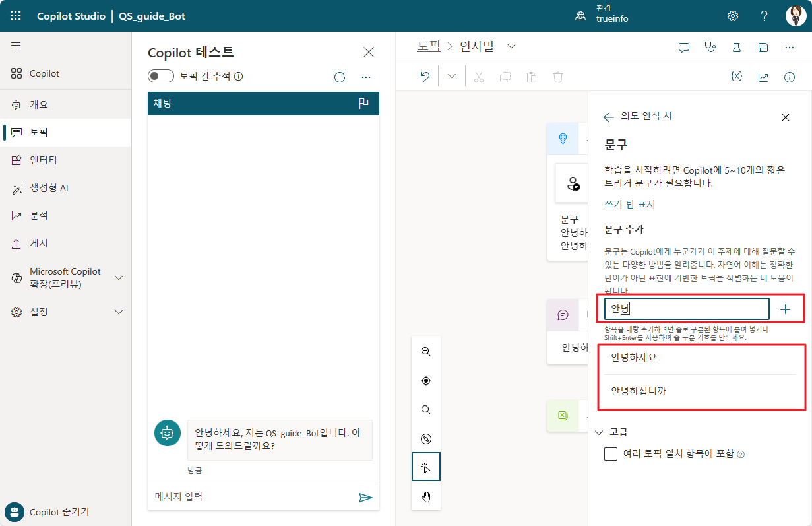This screenshot has width=812, height=526.
Task: Open topic details info icon
Action: pos(790,77)
